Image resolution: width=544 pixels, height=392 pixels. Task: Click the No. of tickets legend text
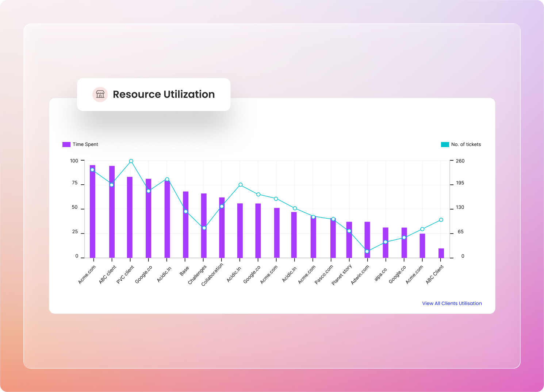[x=466, y=145]
